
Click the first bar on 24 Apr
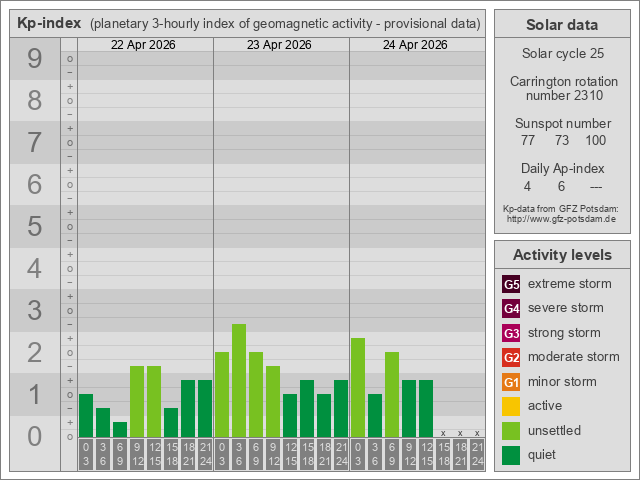(358, 387)
